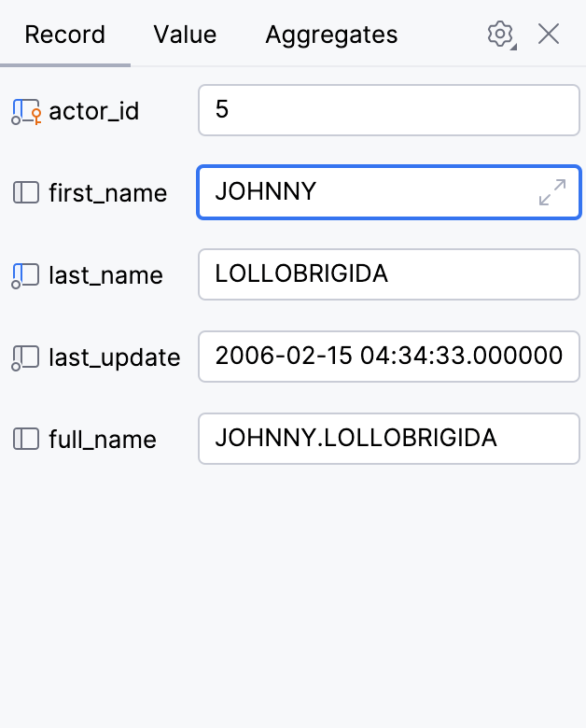Click the actor_id field containing 5
The image size is (586, 728).
point(388,110)
